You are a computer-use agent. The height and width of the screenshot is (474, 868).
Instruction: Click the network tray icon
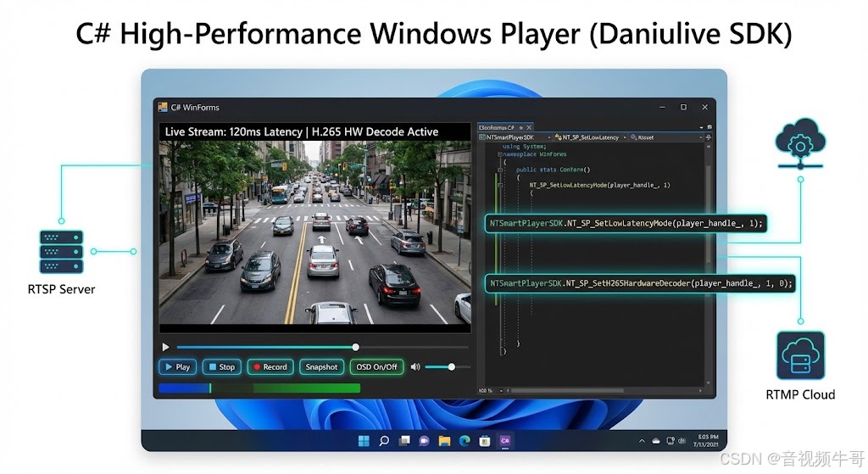click(670, 441)
